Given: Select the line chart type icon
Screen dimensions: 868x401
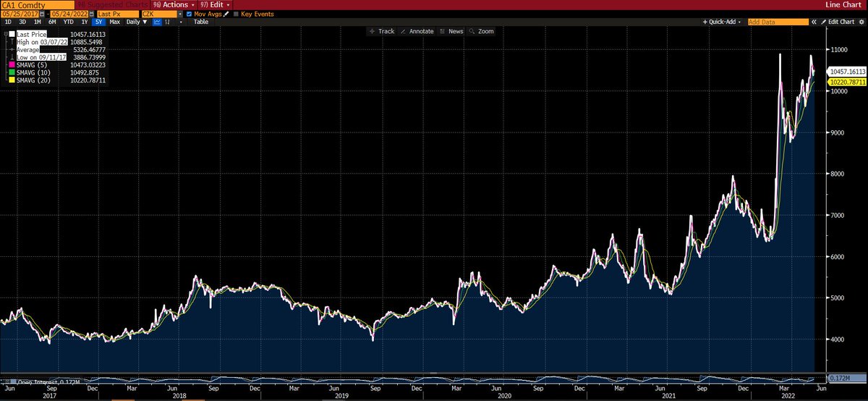Looking at the screenshot, I should 157,22.
